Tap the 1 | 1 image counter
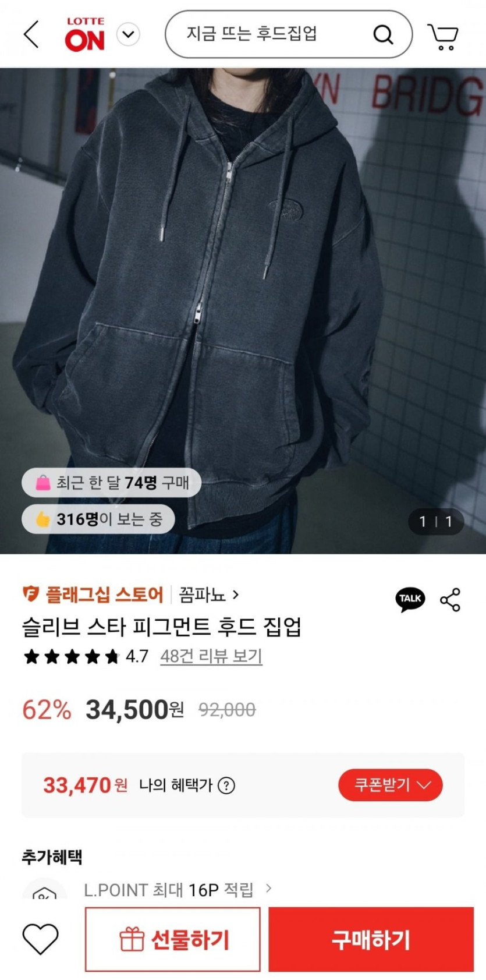This screenshot has width=486, height=980. click(x=435, y=521)
